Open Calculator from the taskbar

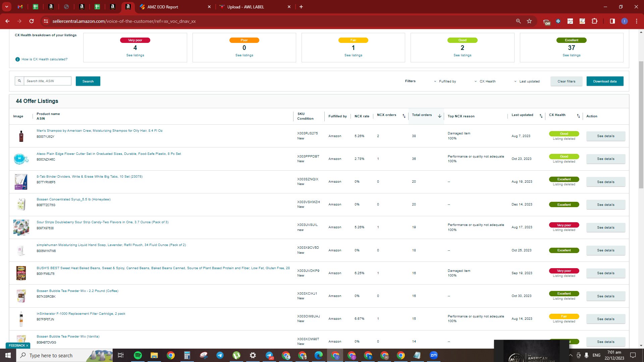[187, 355]
